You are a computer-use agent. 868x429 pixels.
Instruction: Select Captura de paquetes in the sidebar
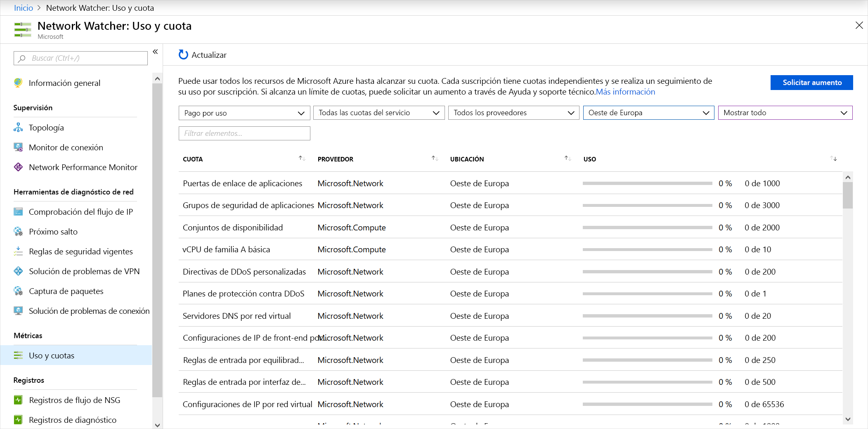[66, 291]
